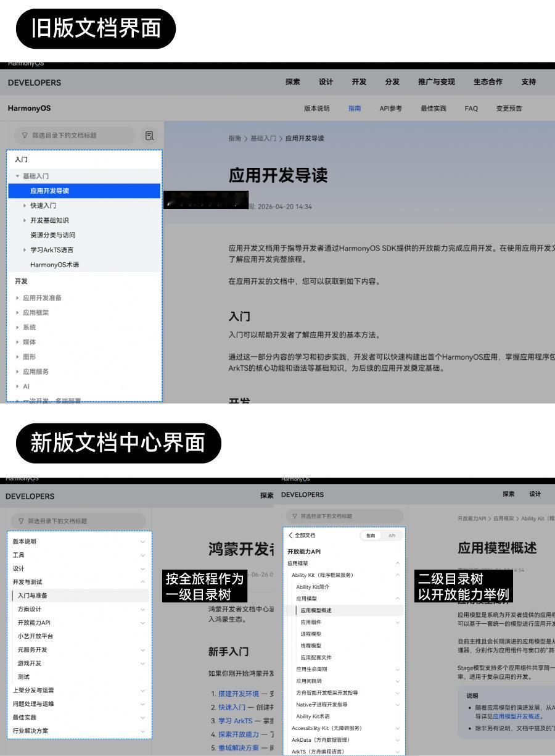Viewport: 555px width, 756px height.
Task: Expand the Accessibility Kit（无障碍服务）chevron
Action: (398, 728)
